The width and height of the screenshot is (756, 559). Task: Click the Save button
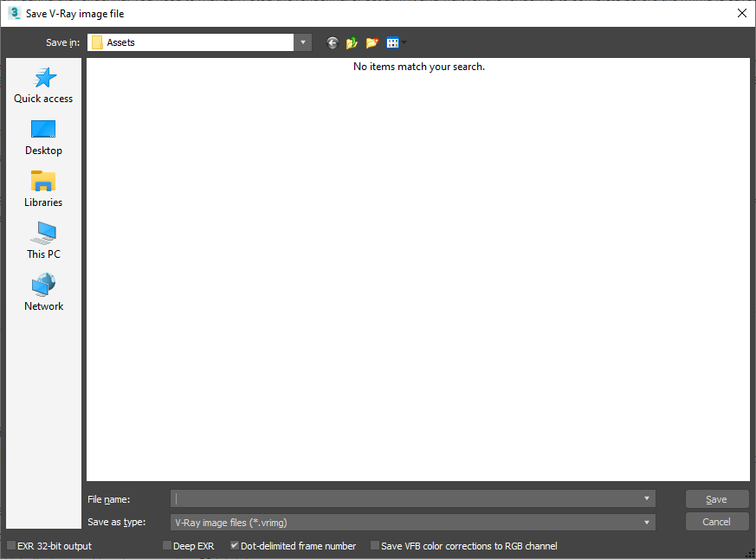pyautogui.click(x=716, y=498)
